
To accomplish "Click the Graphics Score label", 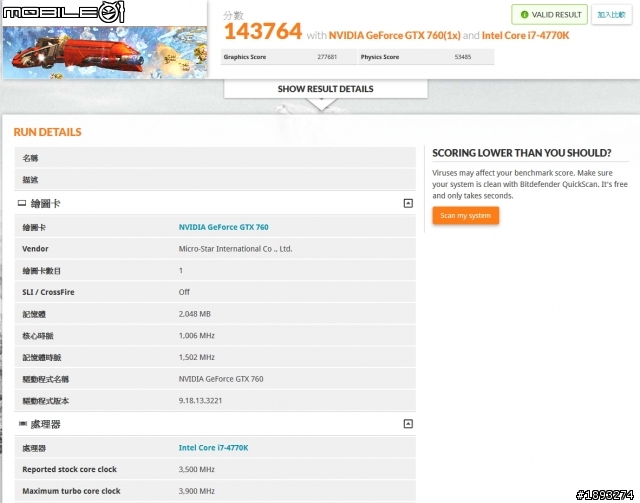I will pyautogui.click(x=244, y=57).
